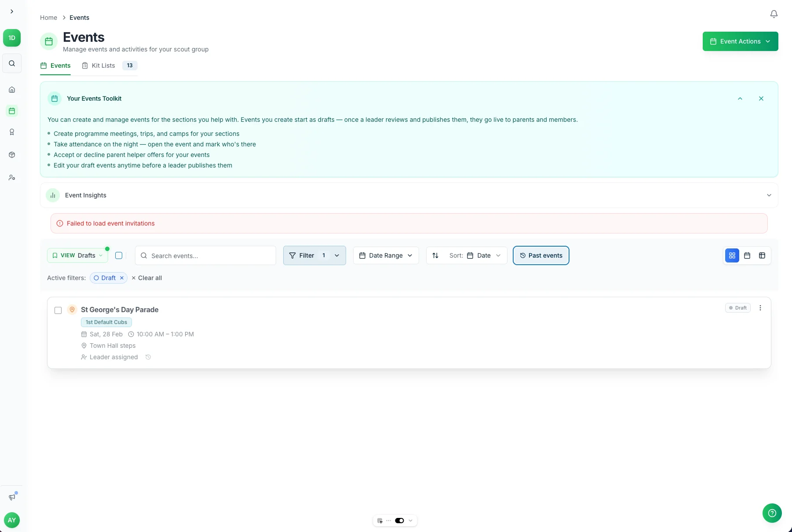
Task: Open the sidebar events calendar icon
Action: point(12,111)
